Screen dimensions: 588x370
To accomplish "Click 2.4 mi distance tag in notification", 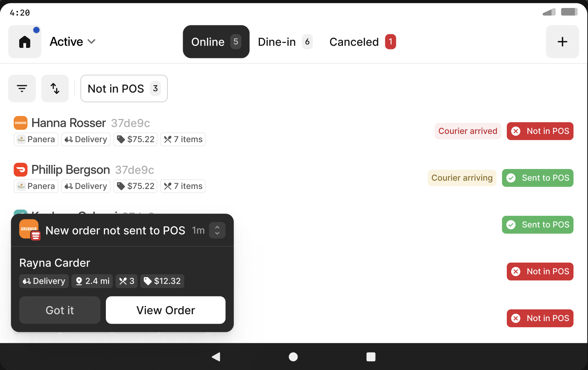I will pos(92,281).
